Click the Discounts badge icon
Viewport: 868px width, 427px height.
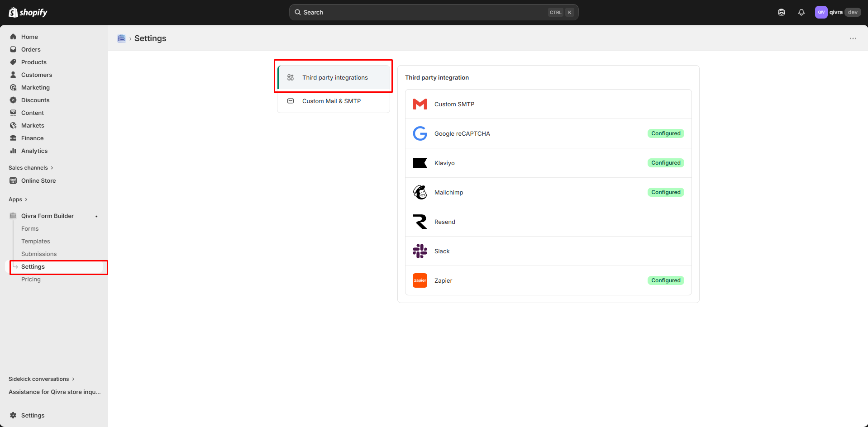tap(13, 100)
